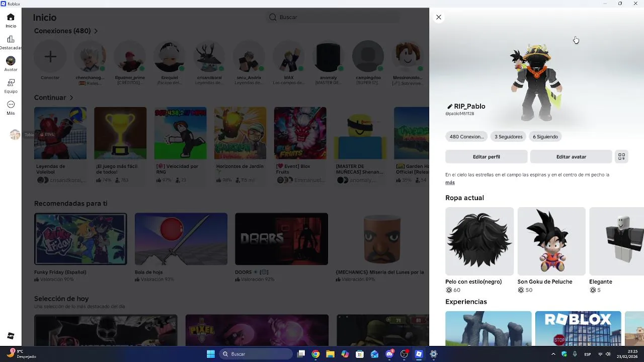Viewport: 644px width, 362px height.
Task: Open connection campingdoo avatar
Action: tap(368, 56)
